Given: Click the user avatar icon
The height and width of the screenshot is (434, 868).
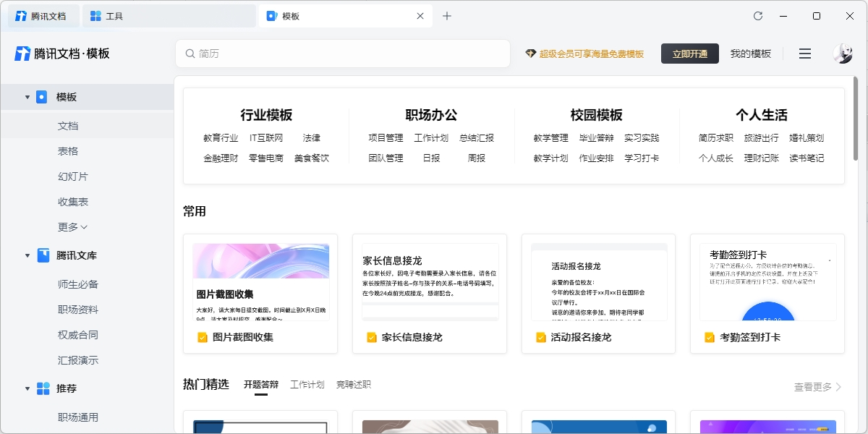Looking at the screenshot, I should point(843,54).
